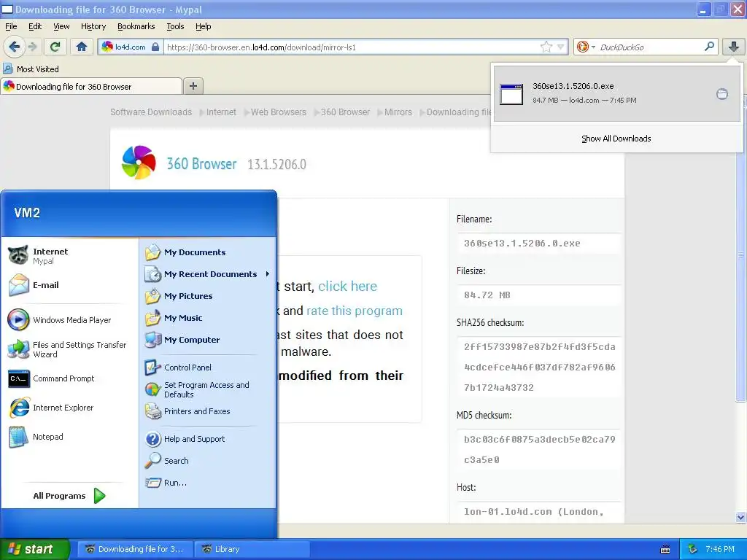The image size is (747, 560).
Task: Open E-mail from Start menu
Action: coord(69,285)
